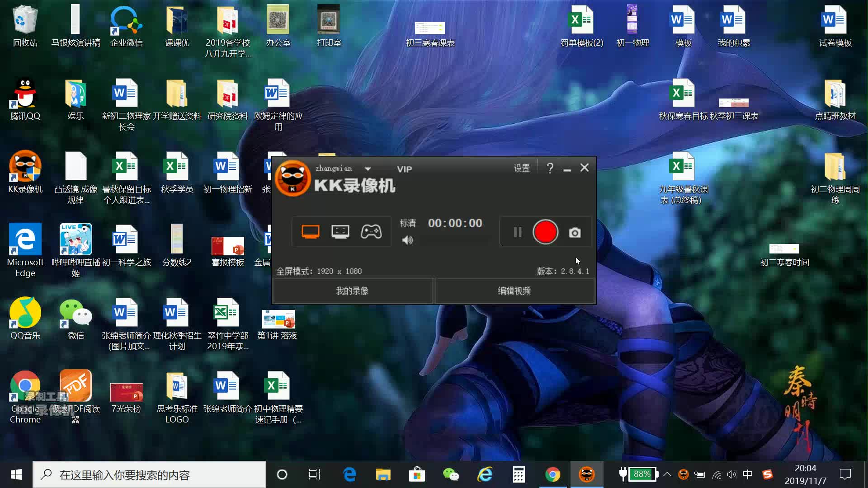
Task: Click the KK录像机 record button
Action: [544, 232]
